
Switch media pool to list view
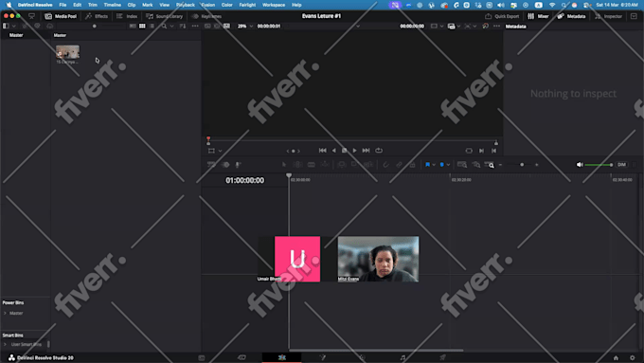(x=152, y=26)
